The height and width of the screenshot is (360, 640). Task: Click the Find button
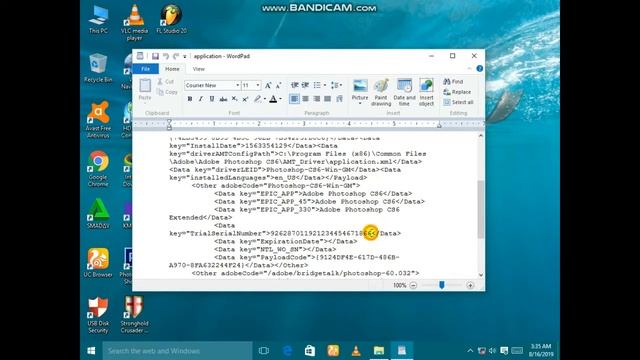pos(453,82)
